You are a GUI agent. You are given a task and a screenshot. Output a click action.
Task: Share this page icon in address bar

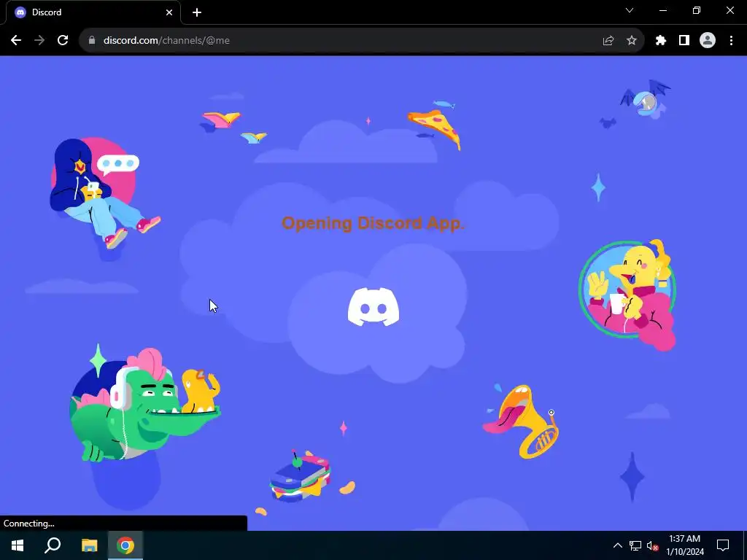(608, 41)
